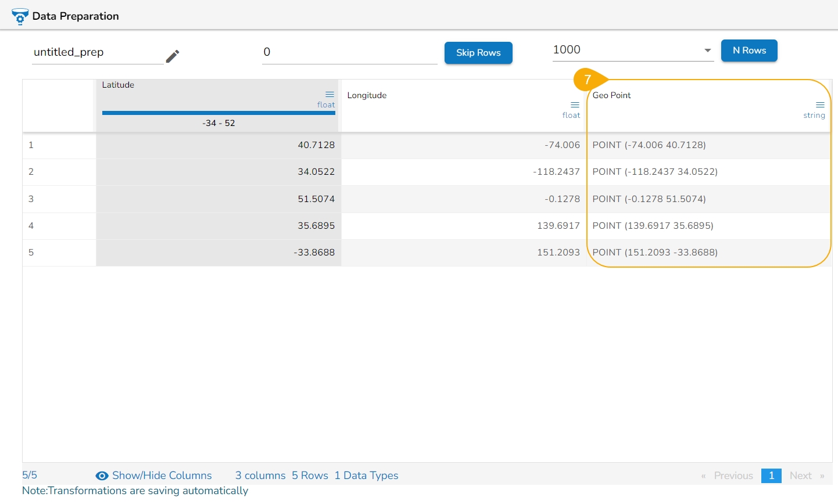This screenshot has width=838, height=504.
Task: Go to page 1 in pagination
Action: (771, 476)
